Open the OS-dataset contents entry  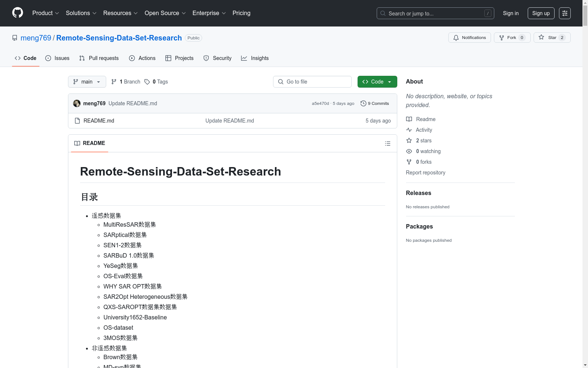pos(118,328)
